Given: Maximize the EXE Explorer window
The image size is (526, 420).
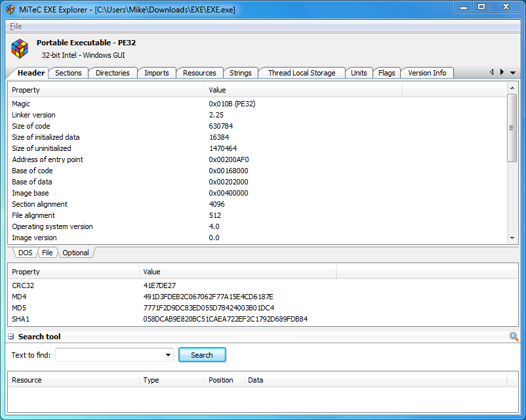Looking at the screenshot, I should point(481,7).
